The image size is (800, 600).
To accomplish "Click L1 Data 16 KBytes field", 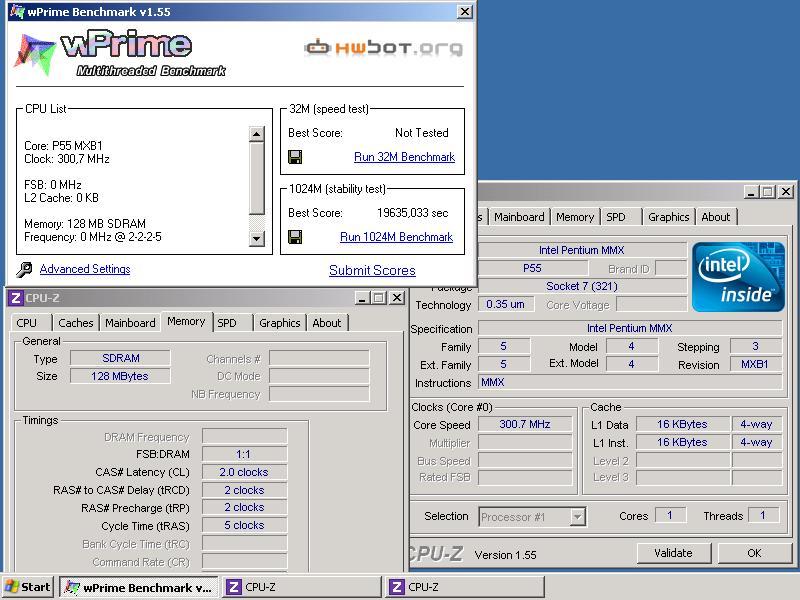I will 683,424.
